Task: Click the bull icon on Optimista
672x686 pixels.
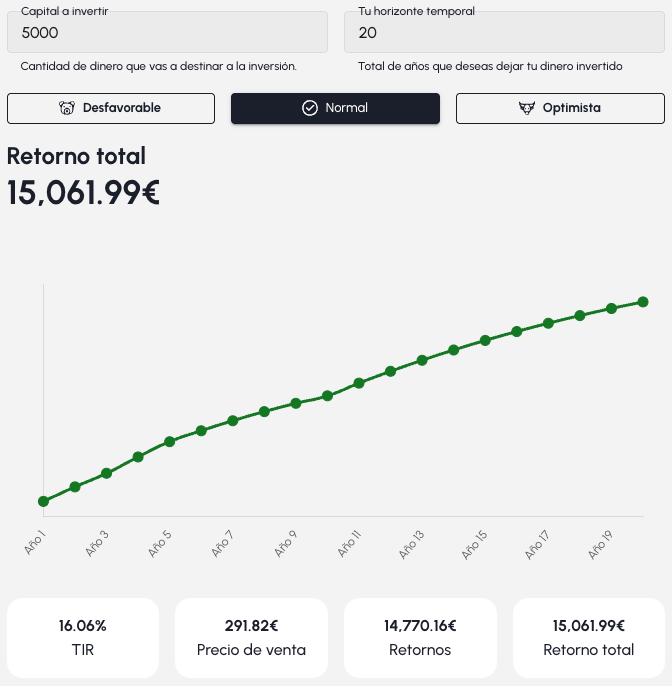Action: 527,108
